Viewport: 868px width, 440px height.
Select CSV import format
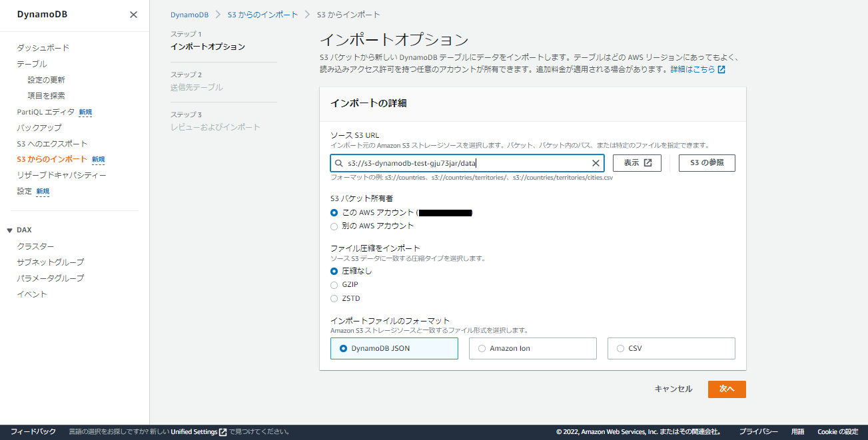[671, 348]
